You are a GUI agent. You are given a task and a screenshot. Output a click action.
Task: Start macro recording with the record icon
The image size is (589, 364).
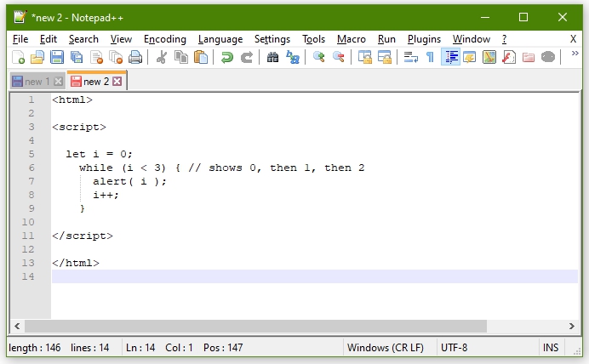548,58
